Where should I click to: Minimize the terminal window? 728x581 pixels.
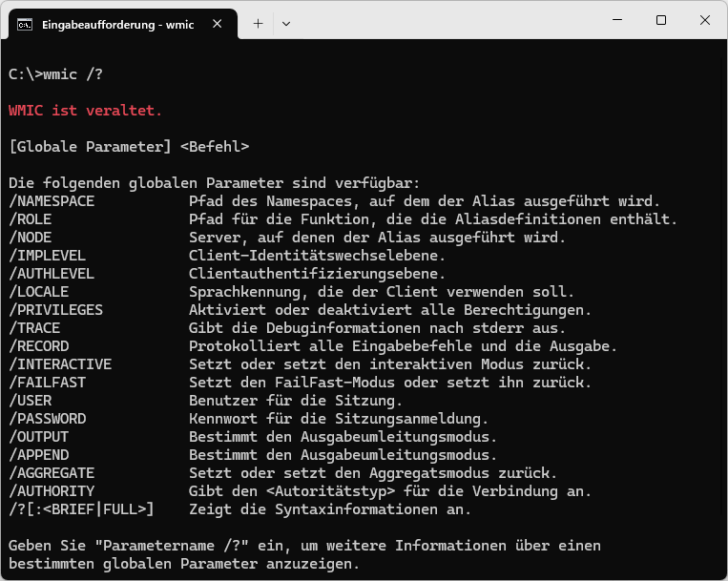[x=615, y=20]
